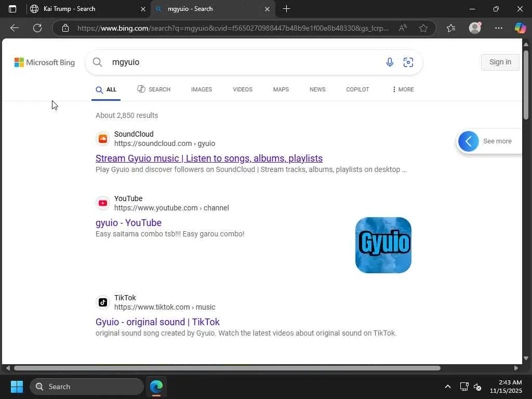Image resolution: width=532 pixels, height=399 pixels.
Task: Click the SoundCloud favicon
Action: click(x=103, y=139)
